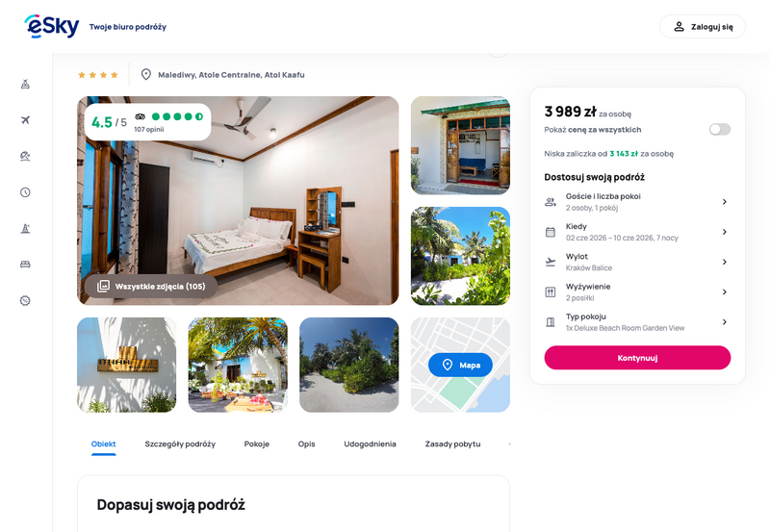Switch to Szczegóły podróży tab
The width and height of the screenshot is (770, 532).
click(x=180, y=444)
